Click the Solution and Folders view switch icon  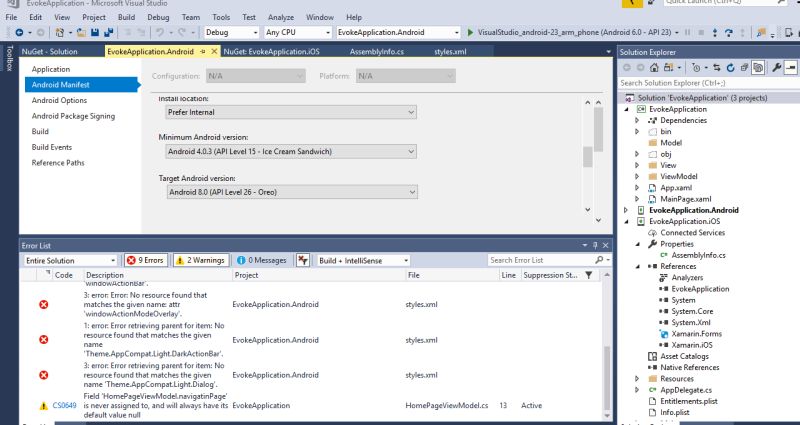[668, 67]
